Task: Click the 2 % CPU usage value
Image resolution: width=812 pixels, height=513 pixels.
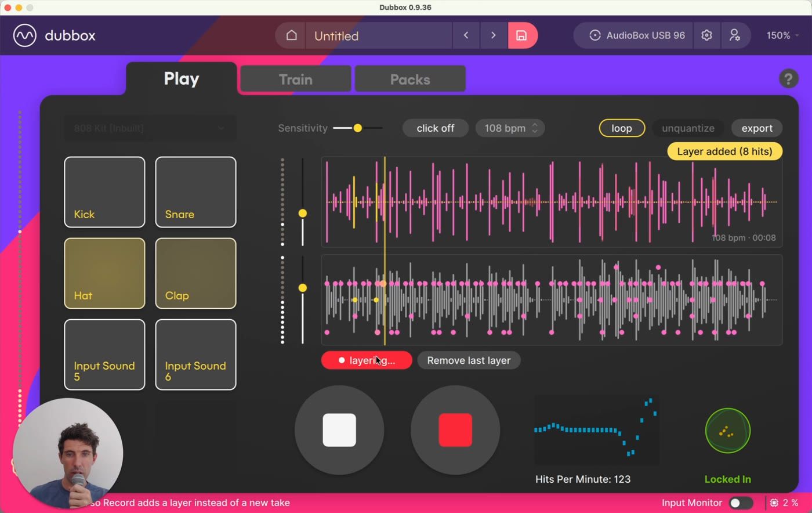Action: click(791, 503)
